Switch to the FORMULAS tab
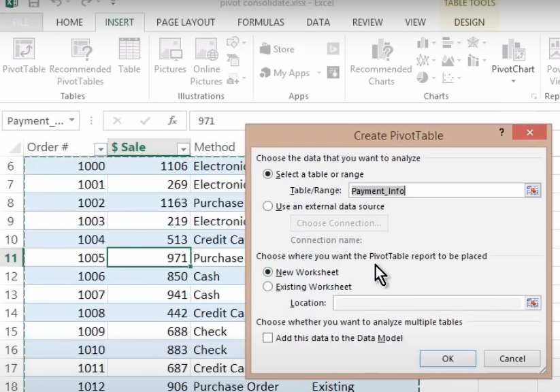This screenshot has width=560, height=392. coord(261,22)
